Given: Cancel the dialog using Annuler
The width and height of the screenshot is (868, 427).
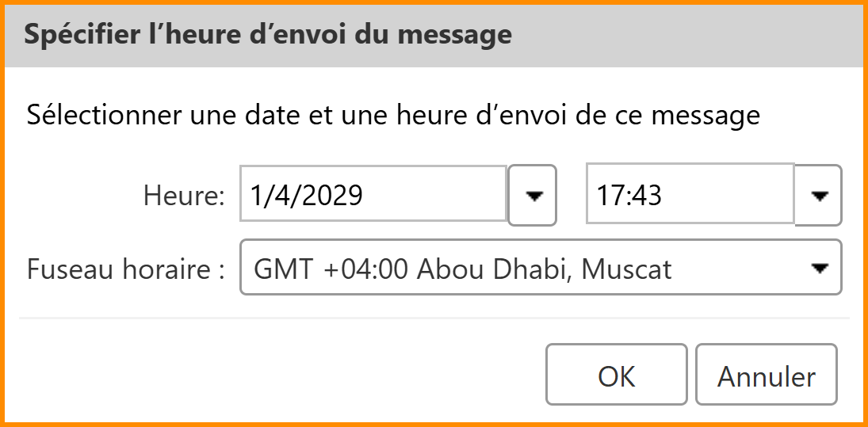Looking at the screenshot, I should coord(766,376).
